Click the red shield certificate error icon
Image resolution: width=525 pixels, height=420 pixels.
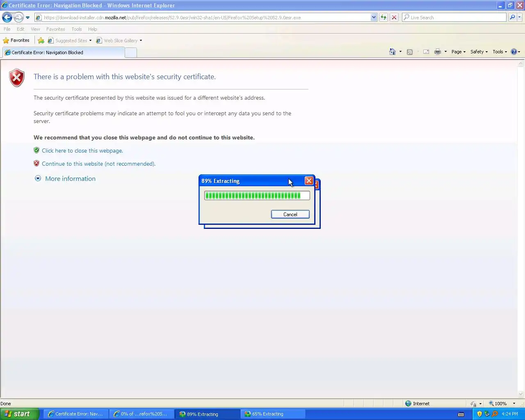click(17, 78)
